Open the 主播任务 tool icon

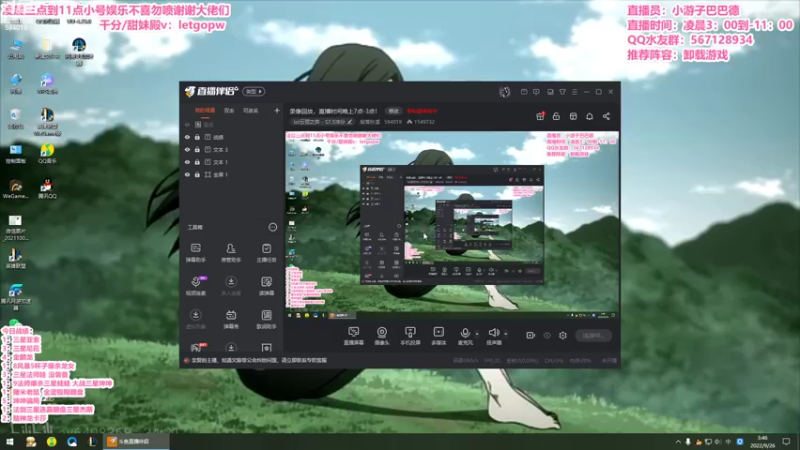pyautogui.click(x=266, y=253)
